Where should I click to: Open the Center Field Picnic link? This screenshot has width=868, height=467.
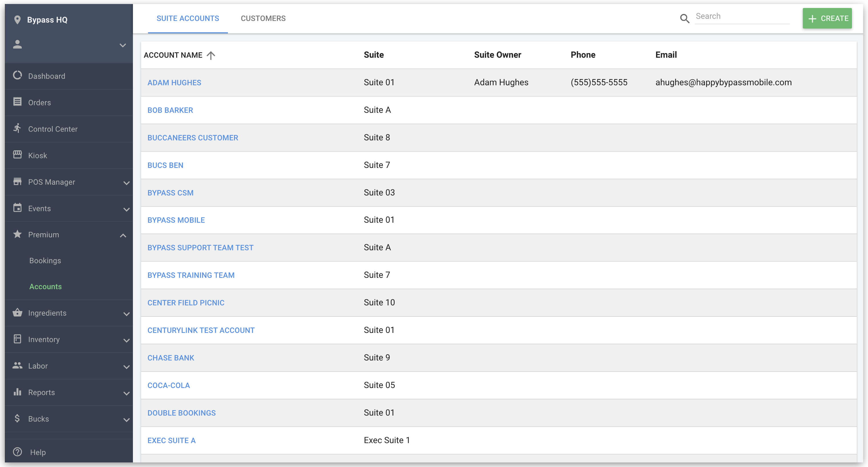(x=186, y=303)
